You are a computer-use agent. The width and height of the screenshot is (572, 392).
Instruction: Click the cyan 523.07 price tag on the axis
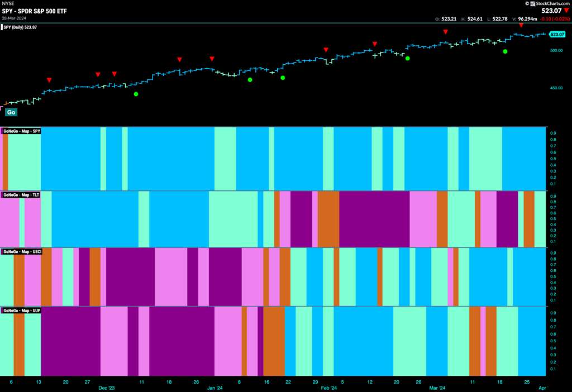click(x=557, y=34)
